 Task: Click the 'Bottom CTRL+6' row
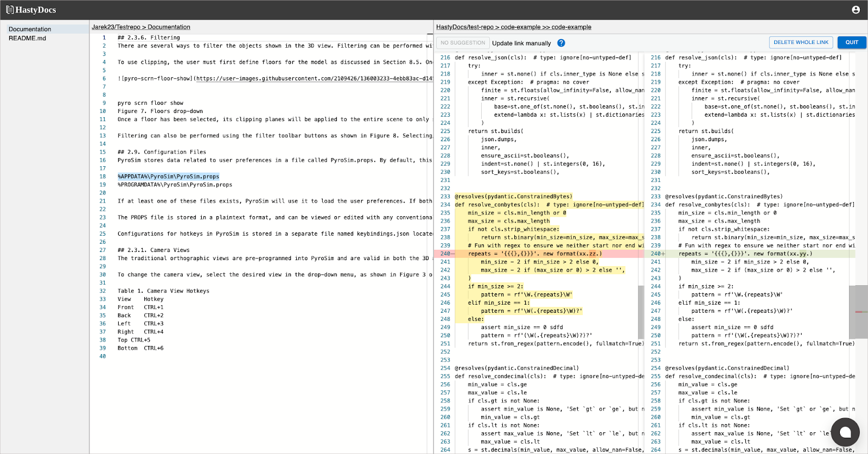tap(141, 348)
